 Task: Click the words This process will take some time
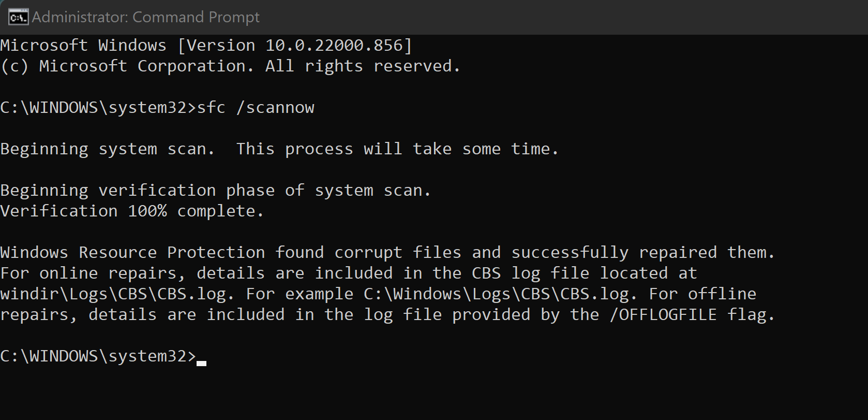[x=397, y=149]
